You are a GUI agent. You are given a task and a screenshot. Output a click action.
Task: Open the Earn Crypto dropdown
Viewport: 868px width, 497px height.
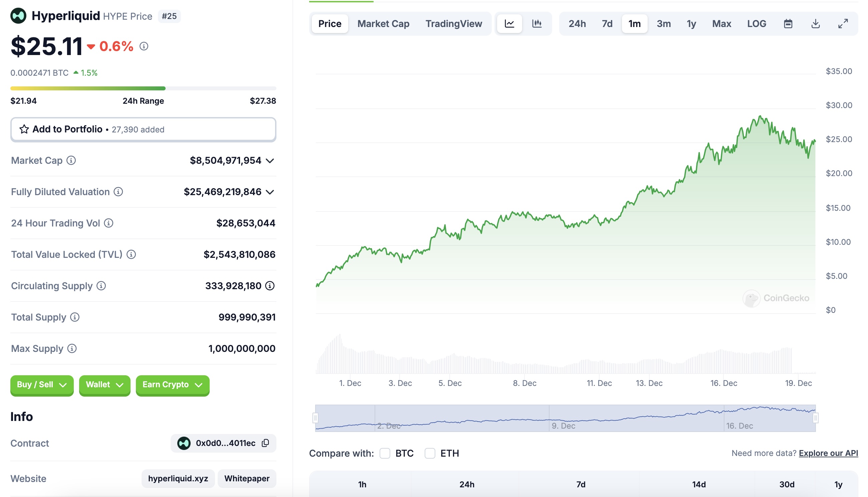click(x=173, y=385)
